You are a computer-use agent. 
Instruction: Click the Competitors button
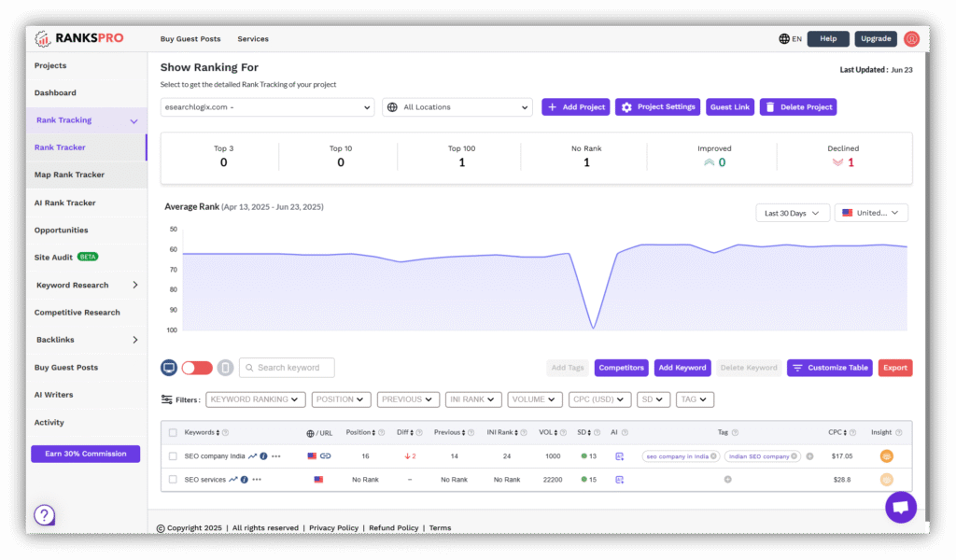tap(621, 368)
